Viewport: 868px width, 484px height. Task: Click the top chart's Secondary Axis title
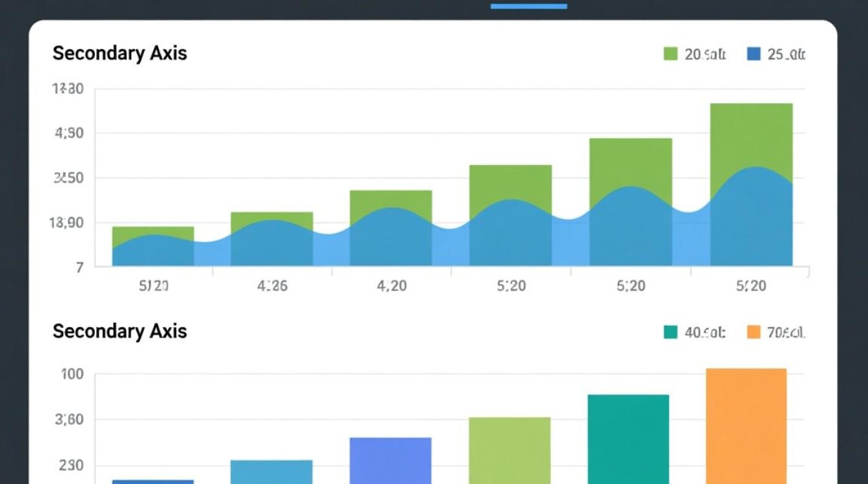(119, 53)
